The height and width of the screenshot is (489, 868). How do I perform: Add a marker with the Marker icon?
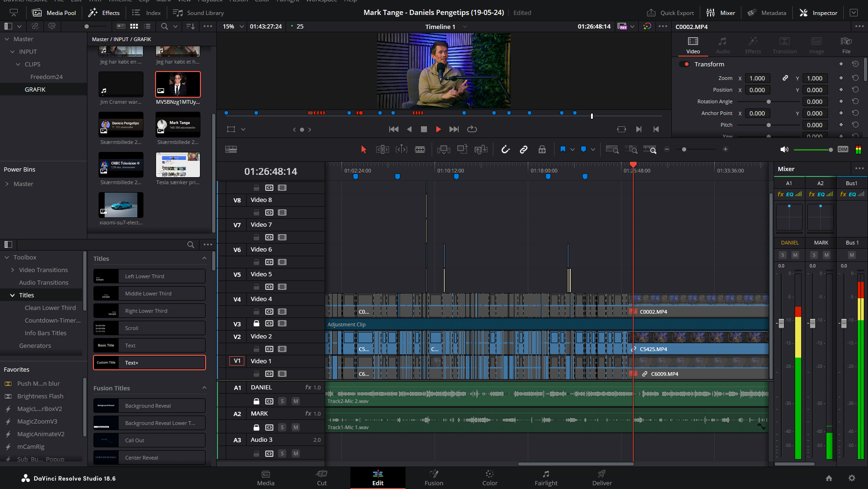coord(583,149)
